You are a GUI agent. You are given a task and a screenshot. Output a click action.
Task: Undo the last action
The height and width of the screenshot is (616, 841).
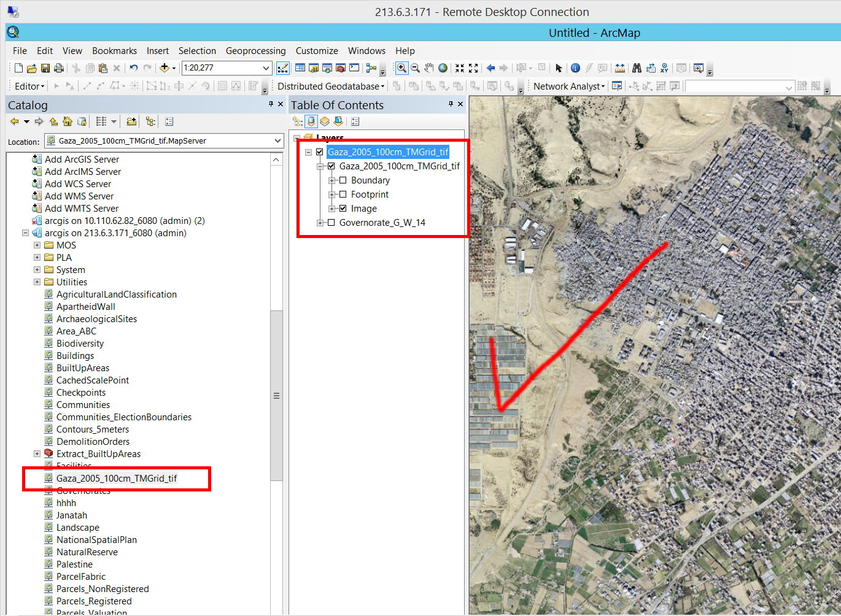(x=133, y=68)
